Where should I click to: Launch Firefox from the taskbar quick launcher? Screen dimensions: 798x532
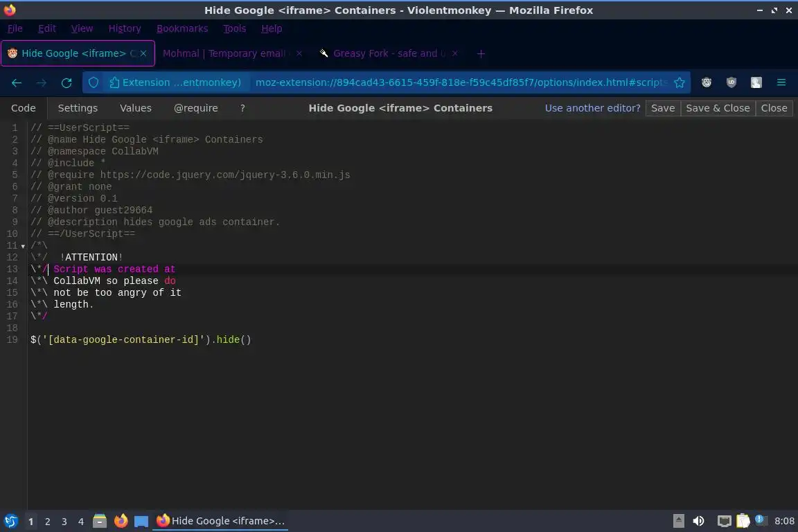[x=121, y=521]
